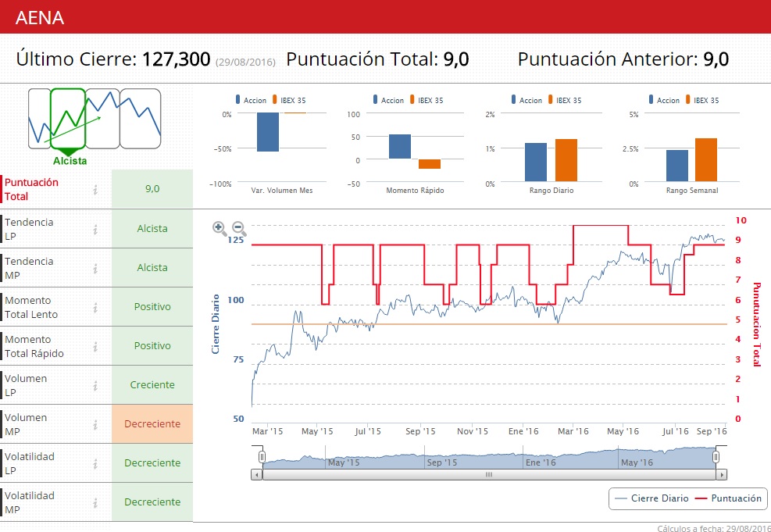
Task: Click the Punutuacion Total axis title
Action: (757, 324)
